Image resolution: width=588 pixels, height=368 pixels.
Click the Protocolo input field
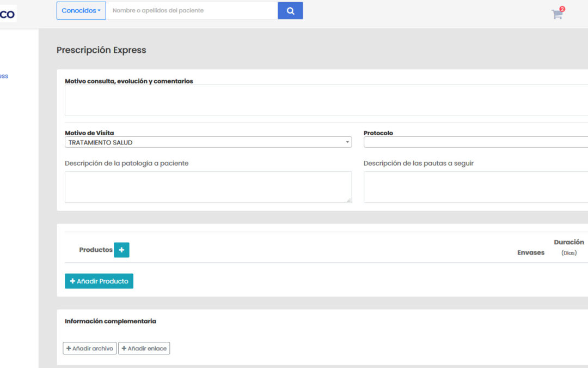point(475,142)
